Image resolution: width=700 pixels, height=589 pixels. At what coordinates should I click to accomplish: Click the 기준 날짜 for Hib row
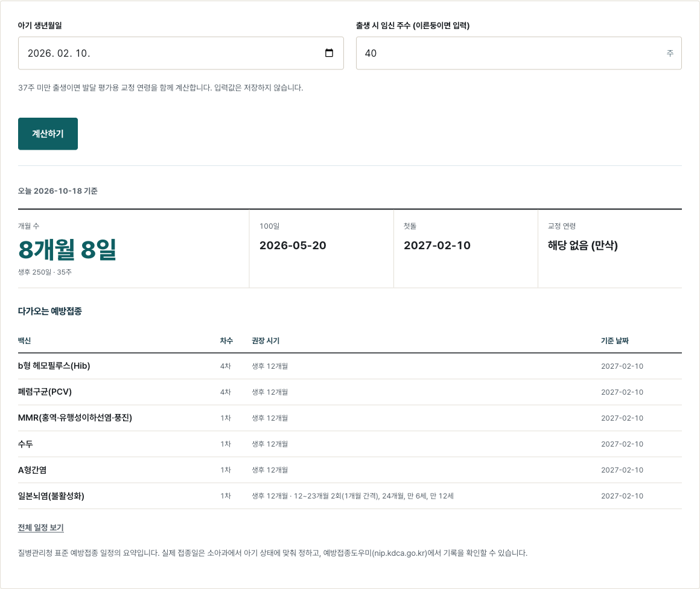(x=622, y=366)
